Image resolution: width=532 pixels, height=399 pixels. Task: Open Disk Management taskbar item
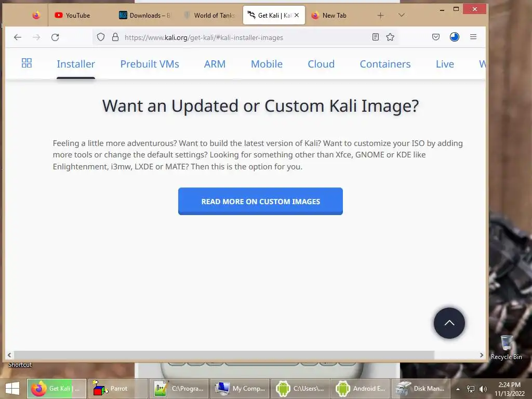click(x=421, y=389)
